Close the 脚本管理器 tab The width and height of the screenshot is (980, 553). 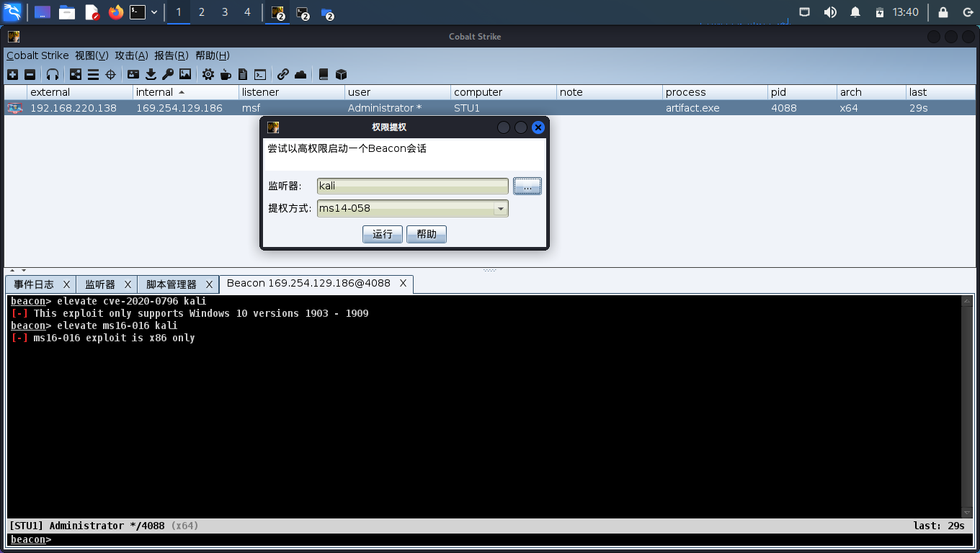tap(209, 284)
